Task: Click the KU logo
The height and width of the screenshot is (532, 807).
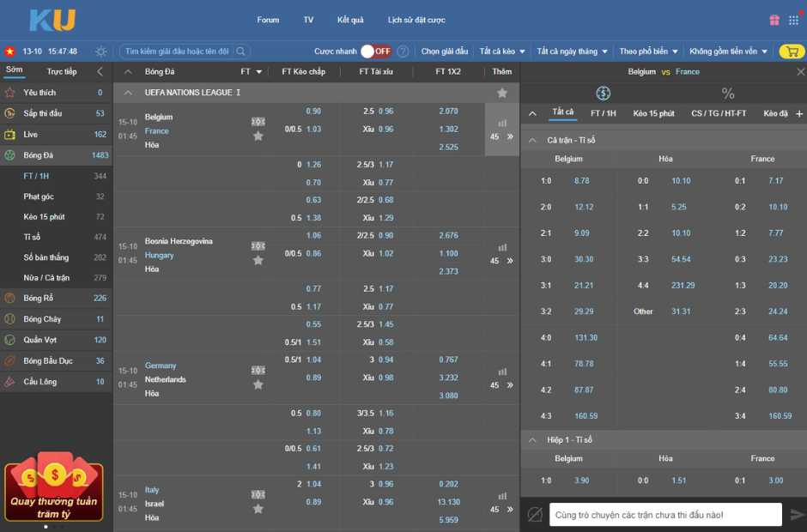Action: (x=52, y=20)
